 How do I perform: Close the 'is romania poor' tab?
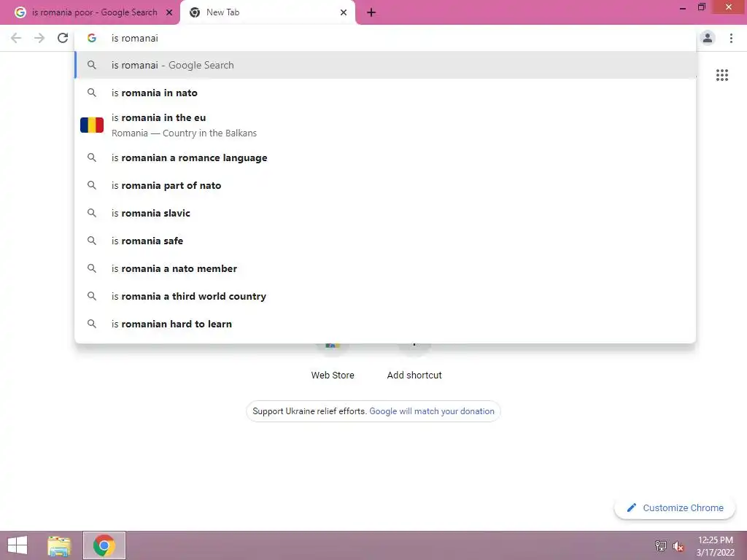coord(169,13)
